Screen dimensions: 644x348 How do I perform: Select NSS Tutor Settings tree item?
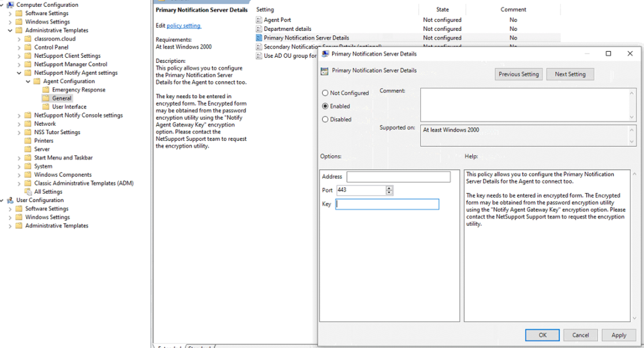57,132
